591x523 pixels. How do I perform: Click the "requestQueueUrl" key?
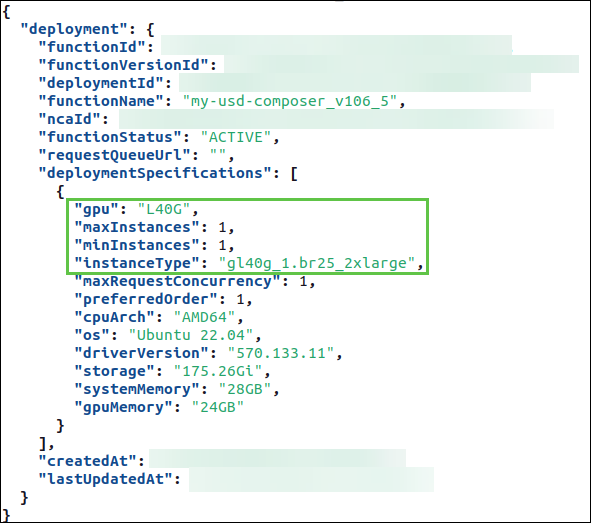click(x=115, y=155)
